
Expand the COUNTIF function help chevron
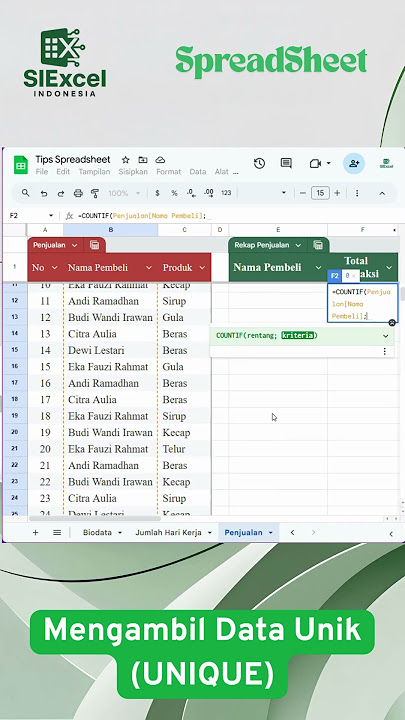(385, 336)
